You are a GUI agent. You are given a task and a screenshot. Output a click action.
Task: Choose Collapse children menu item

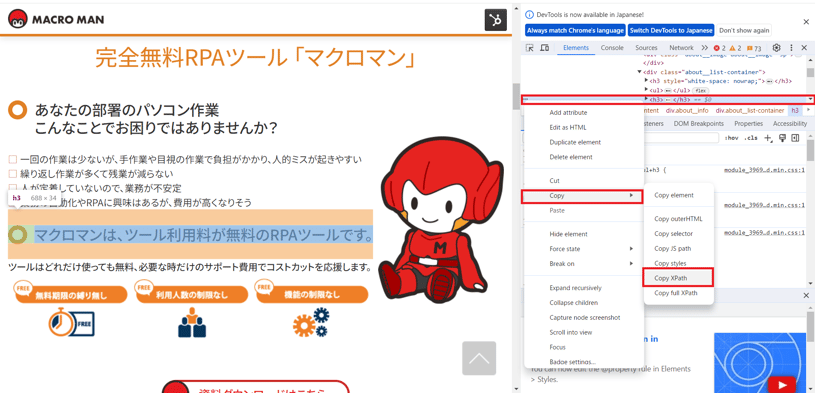pos(584,303)
